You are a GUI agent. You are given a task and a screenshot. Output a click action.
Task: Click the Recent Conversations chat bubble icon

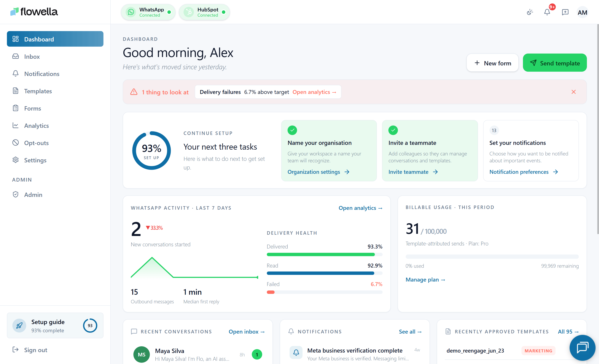click(x=134, y=331)
